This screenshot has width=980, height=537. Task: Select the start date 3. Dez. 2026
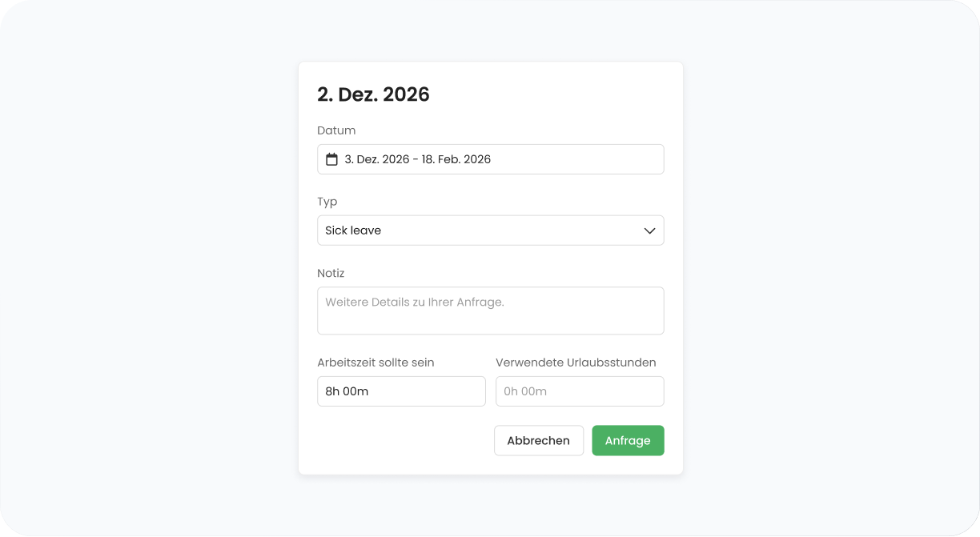tap(377, 159)
